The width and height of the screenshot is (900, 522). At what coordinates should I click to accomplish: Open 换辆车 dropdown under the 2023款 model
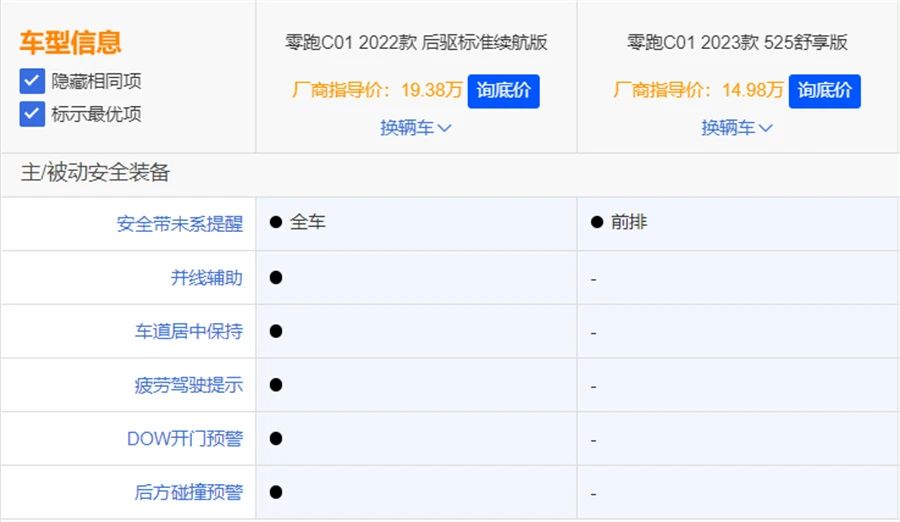[x=737, y=128]
